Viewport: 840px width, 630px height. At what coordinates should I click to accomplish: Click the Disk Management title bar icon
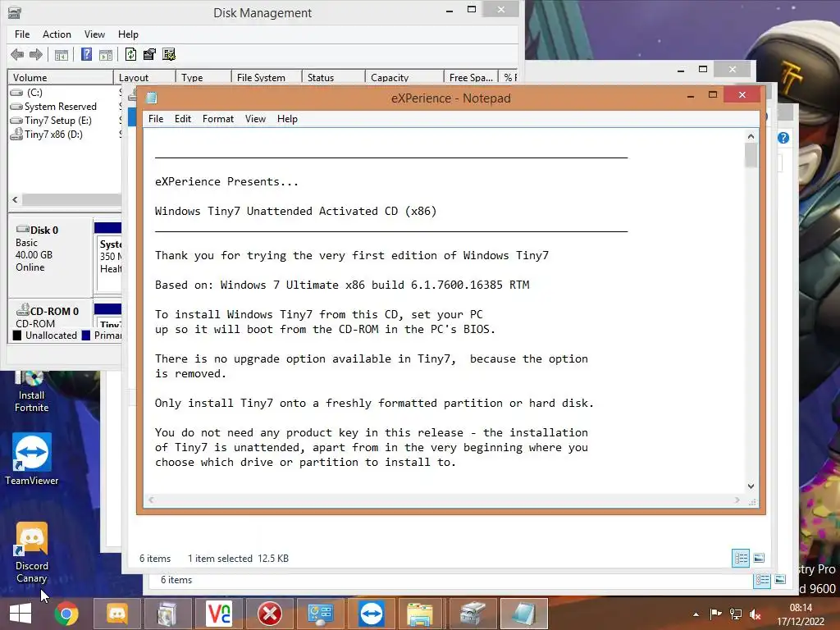tap(15, 12)
